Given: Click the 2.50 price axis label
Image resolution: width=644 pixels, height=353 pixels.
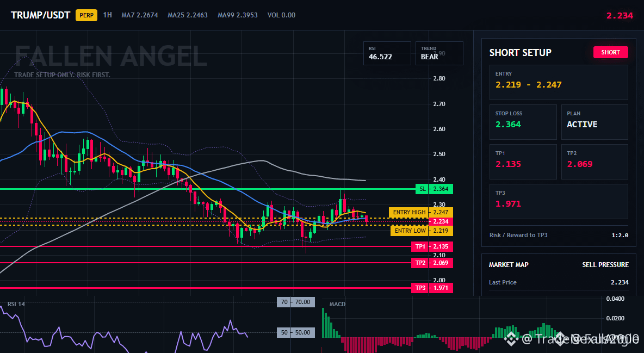Looking at the screenshot, I should point(439,154).
